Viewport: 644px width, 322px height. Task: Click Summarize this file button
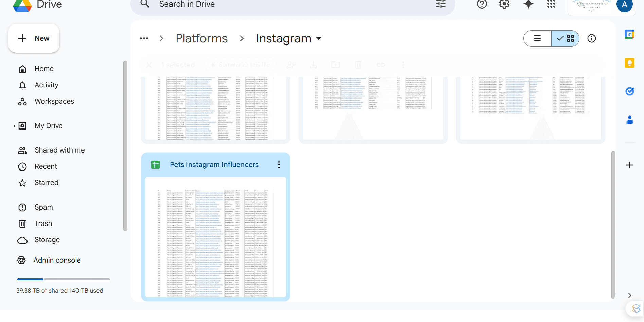point(240,65)
